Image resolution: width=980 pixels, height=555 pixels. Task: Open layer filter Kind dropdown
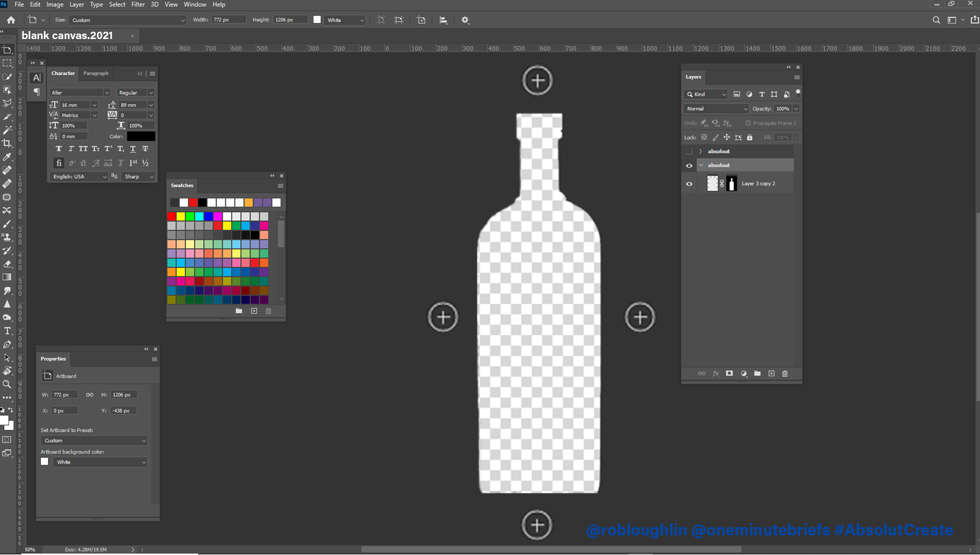tap(706, 95)
